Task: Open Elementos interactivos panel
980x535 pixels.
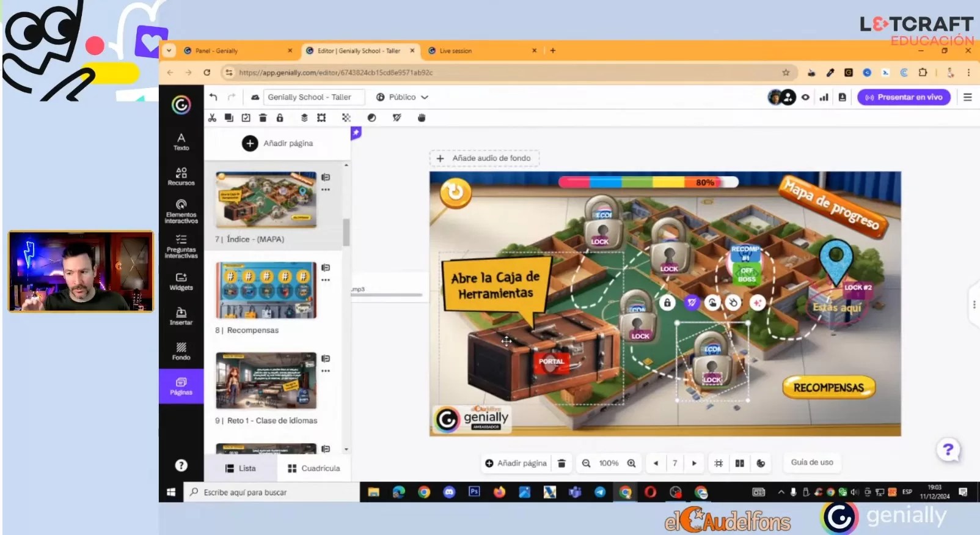Action: pos(181,211)
